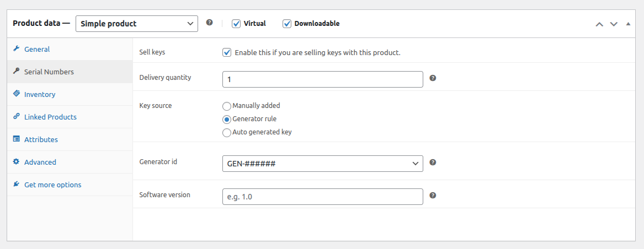Click the Key source label
This screenshot has width=644, height=249.
156,105
